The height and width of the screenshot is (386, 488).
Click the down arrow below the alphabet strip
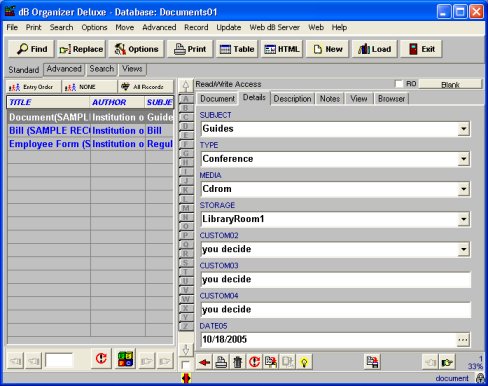coord(186,350)
